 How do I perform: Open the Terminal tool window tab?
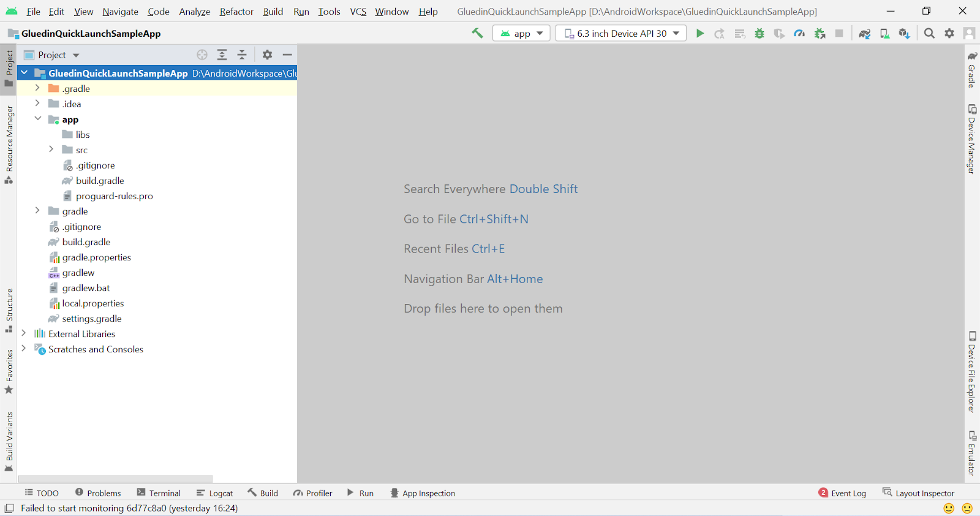coord(159,493)
